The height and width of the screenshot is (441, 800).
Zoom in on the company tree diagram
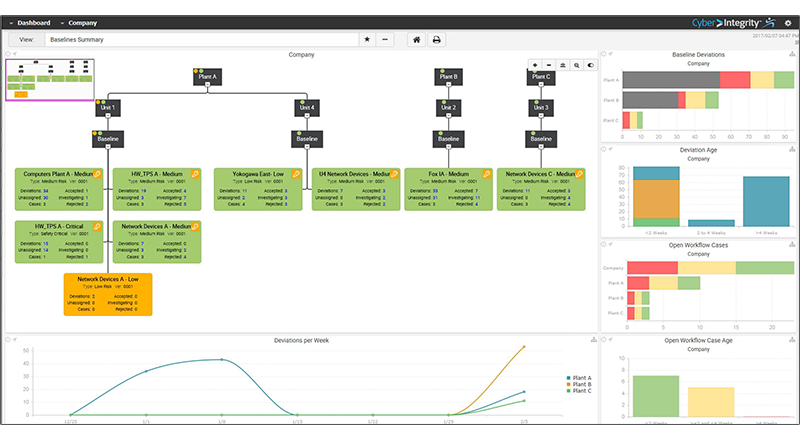tap(535, 65)
